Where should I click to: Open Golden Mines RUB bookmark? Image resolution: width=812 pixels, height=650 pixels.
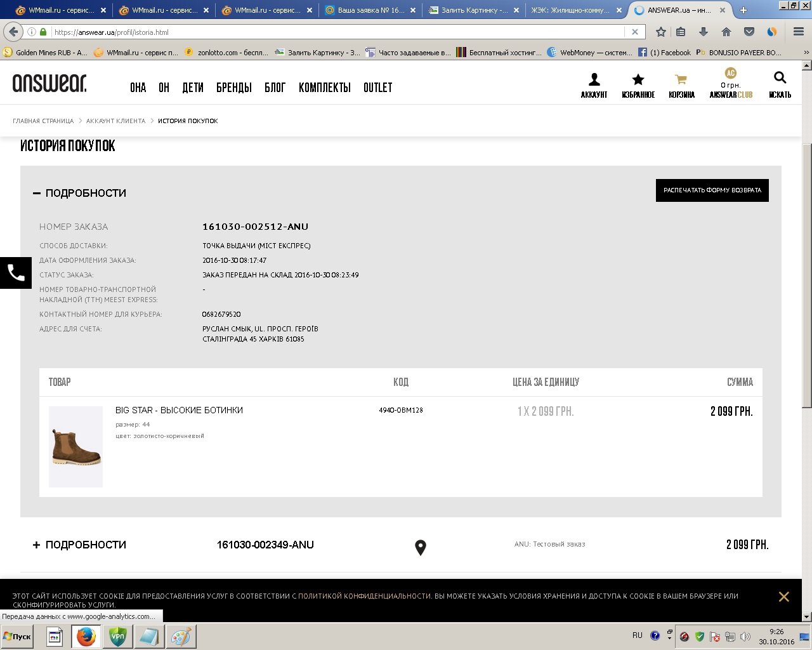click(46, 53)
